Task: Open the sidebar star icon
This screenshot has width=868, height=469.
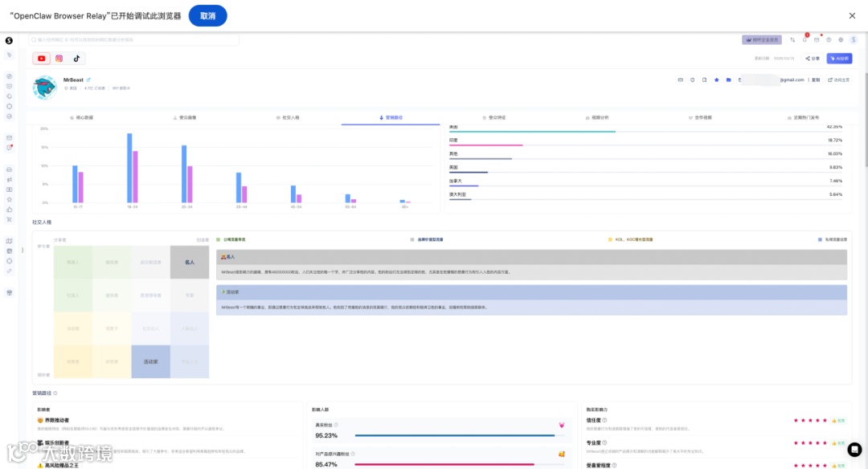Action: (10, 199)
